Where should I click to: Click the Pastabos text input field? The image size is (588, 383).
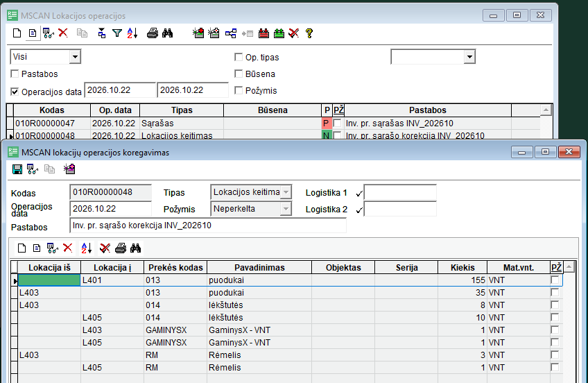208,225
